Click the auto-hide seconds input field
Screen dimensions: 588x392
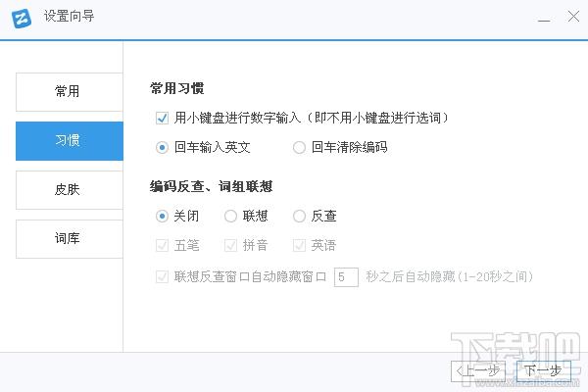[x=346, y=277]
